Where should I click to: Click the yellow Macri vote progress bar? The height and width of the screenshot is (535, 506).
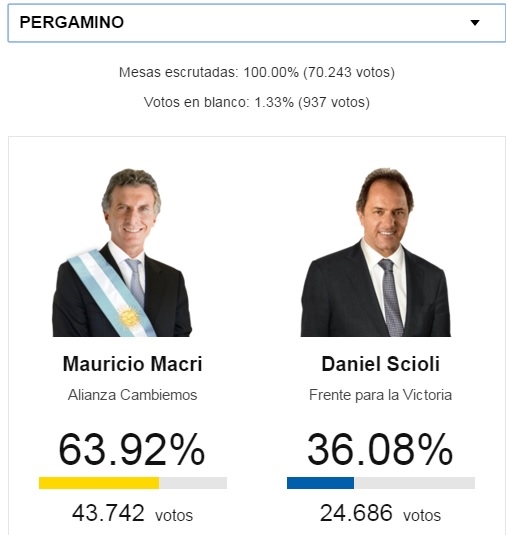pos(99,483)
